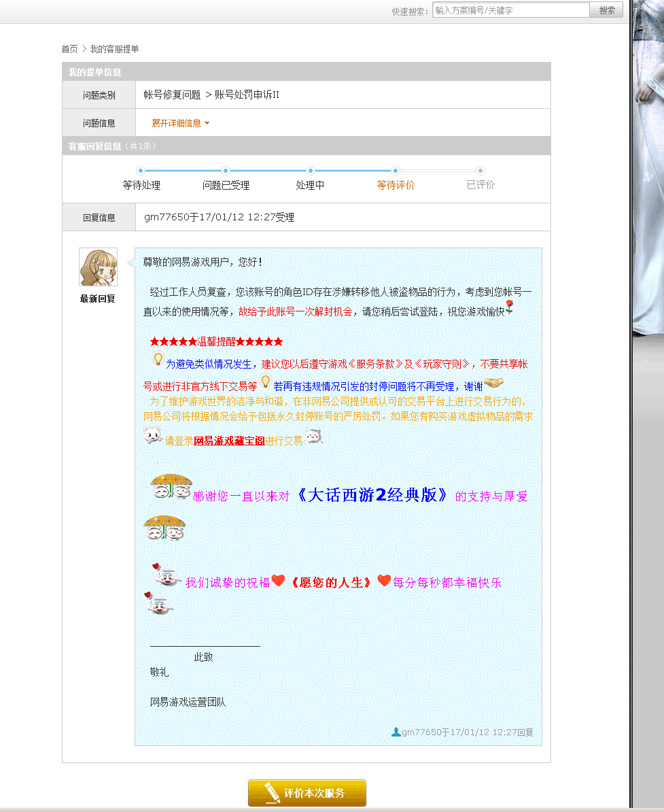The height and width of the screenshot is (812, 664).
Task: Click the 已评价 progress step dot
Action: click(x=480, y=171)
